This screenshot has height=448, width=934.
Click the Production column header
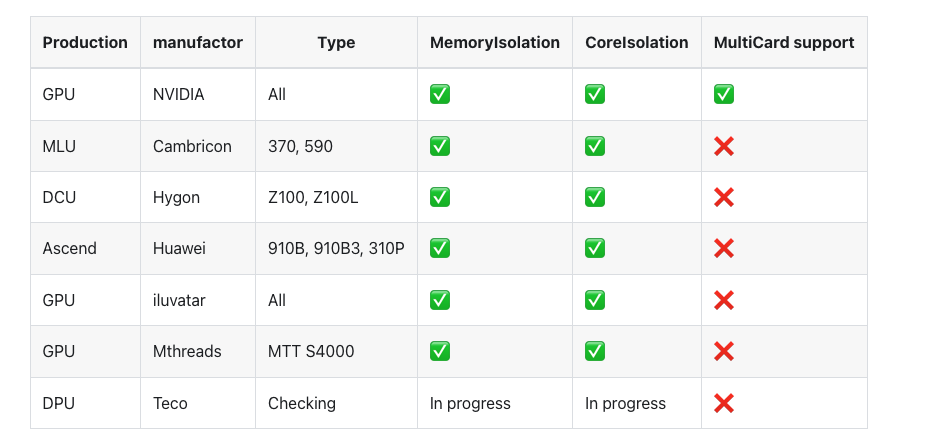pyautogui.click(x=85, y=42)
